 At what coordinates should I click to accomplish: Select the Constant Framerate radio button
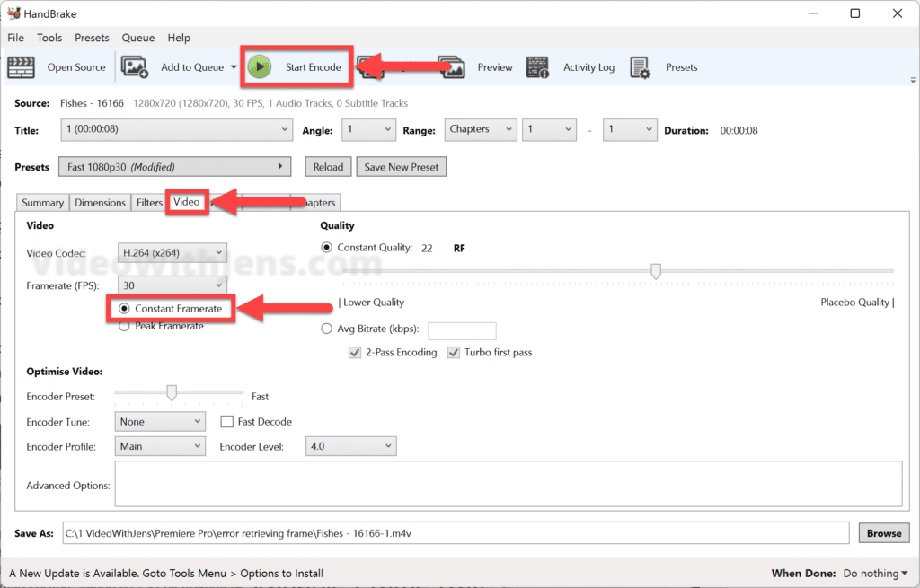[124, 308]
